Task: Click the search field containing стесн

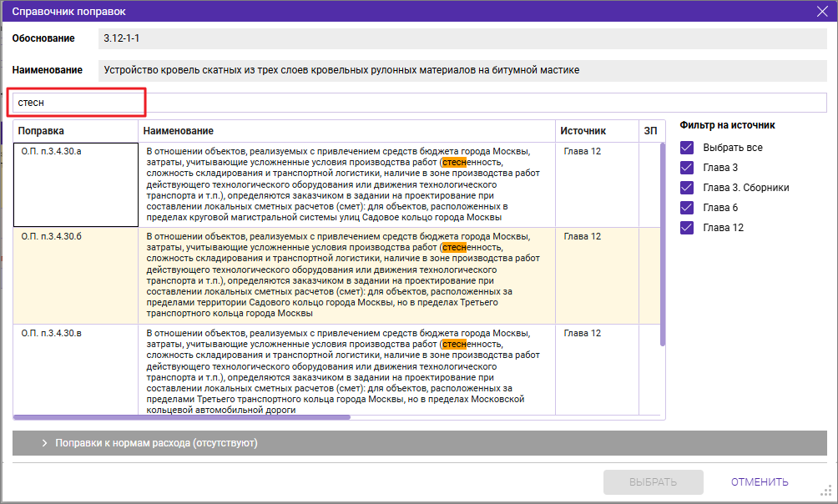Action: (x=420, y=103)
